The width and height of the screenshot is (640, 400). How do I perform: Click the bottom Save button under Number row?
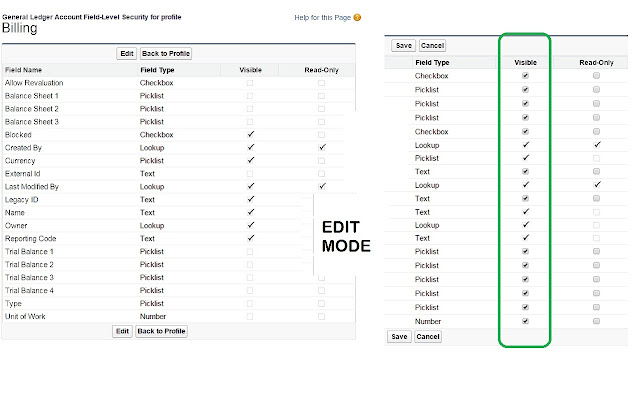(x=399, y=337)
